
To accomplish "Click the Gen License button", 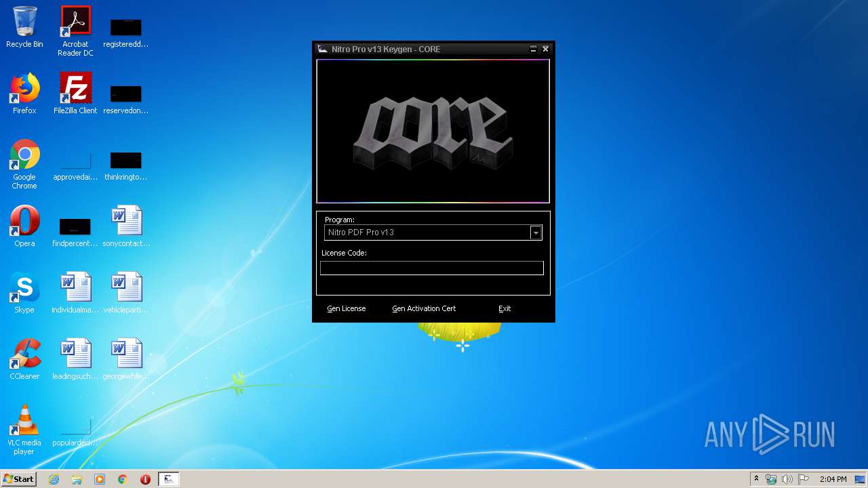I will coord(347,308).
